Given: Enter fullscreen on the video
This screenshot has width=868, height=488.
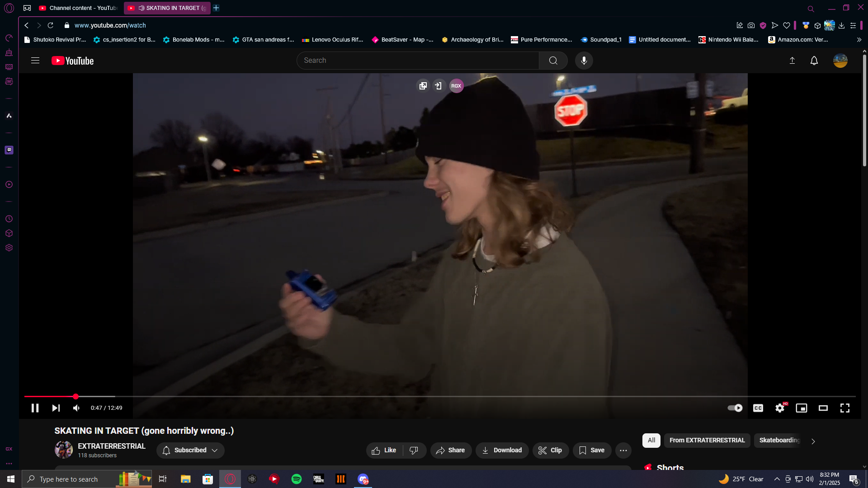Looking at the screenshot, I should coord(844,408).
